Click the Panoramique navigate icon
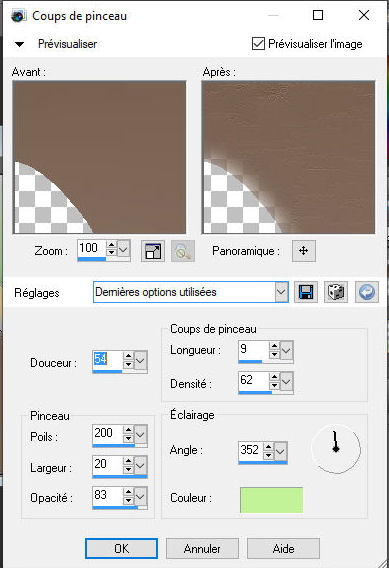 304,251
